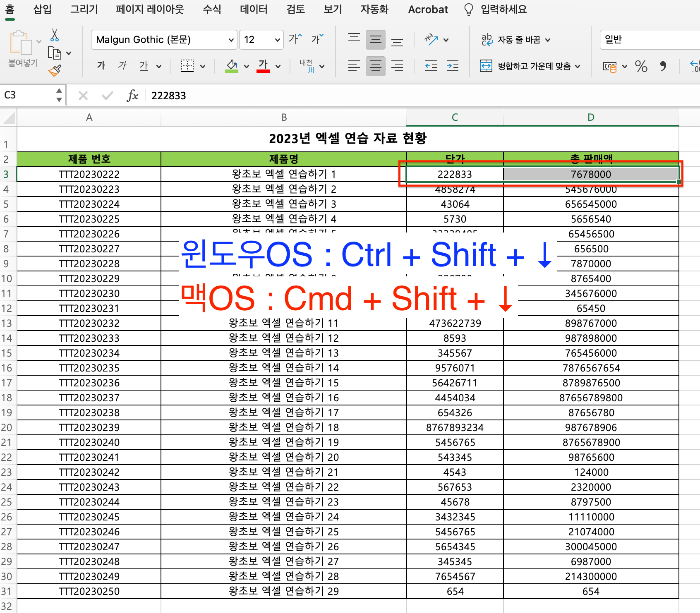Toggle bold 가 formatting
The height and width of the screenshot is (613, 700).
(x=101, y=66)
